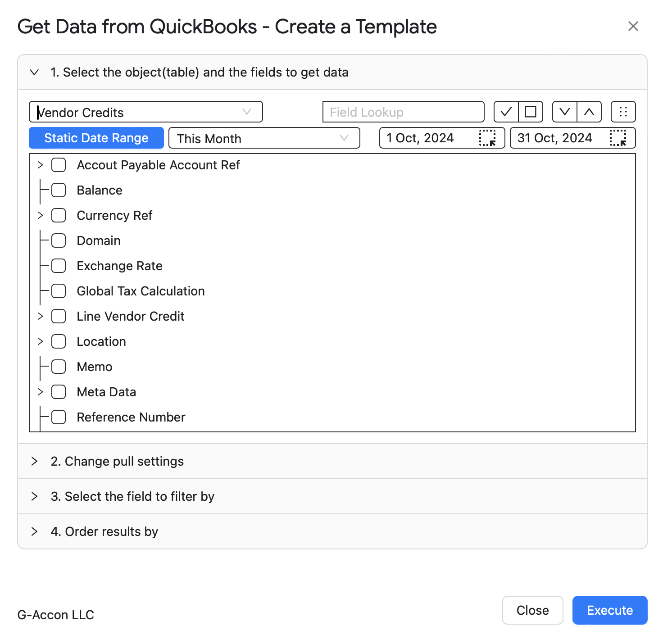Open the Vendor Credits object dropdown
This screenshot has height=644, width=663.
pos(146,112)
